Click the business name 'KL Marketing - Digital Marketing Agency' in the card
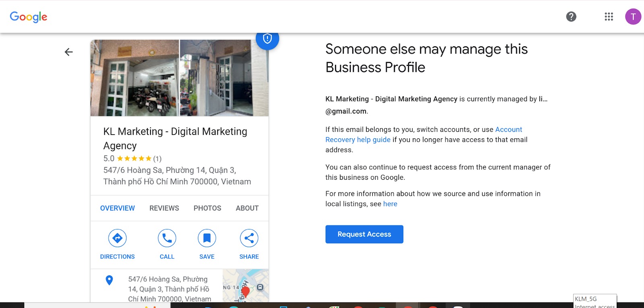 pos(175,138)
